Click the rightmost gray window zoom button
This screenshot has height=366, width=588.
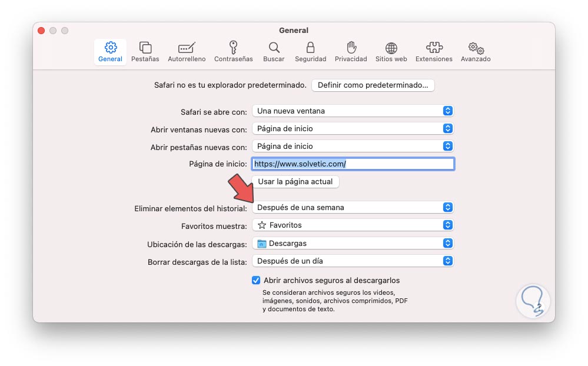[x=65, y=31]
